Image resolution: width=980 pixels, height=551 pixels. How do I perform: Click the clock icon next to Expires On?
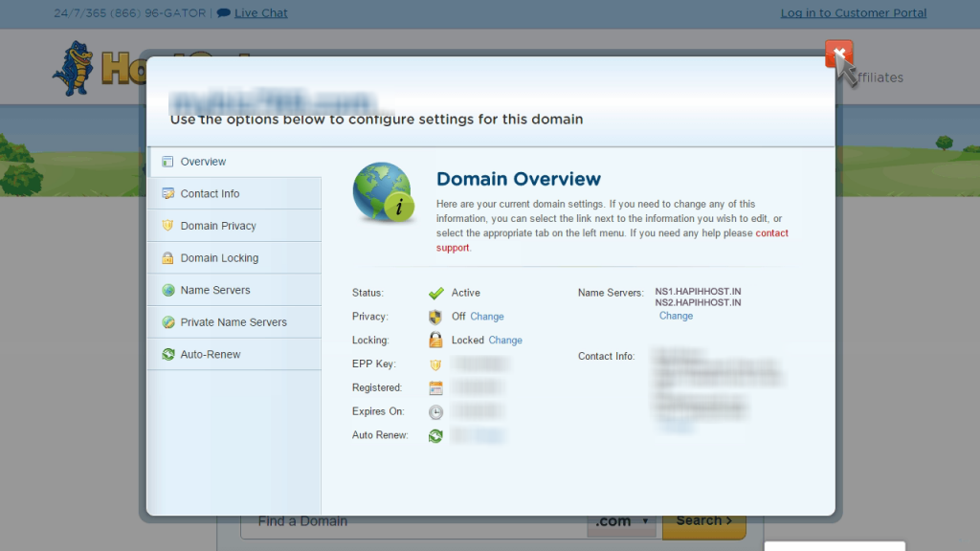click(x=435, y=412)
